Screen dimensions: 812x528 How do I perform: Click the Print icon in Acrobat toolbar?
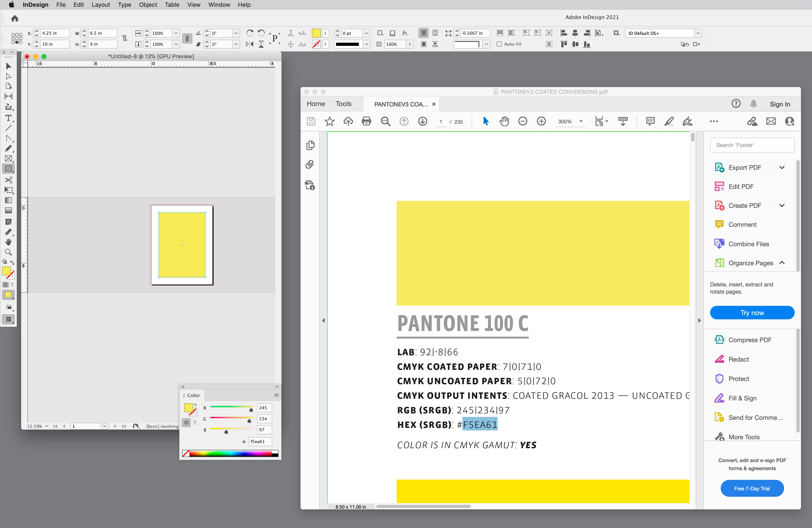[x=366, y=121]
